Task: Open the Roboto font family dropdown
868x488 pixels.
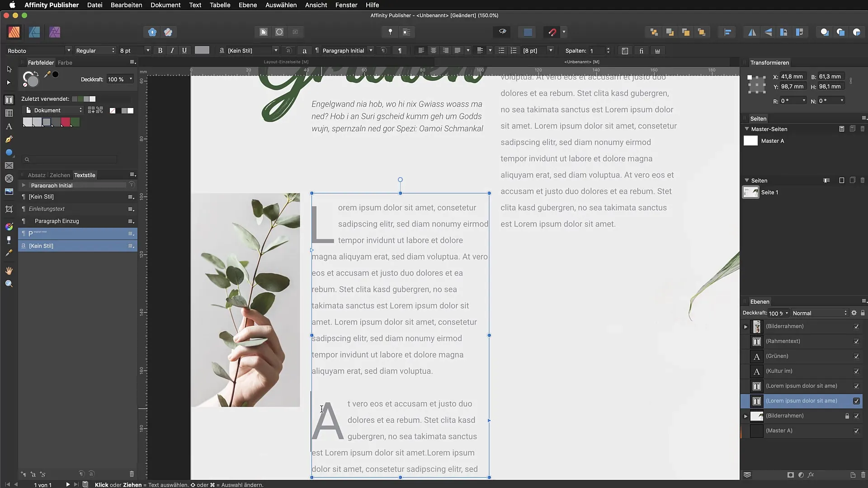Action: click(39, 51)
